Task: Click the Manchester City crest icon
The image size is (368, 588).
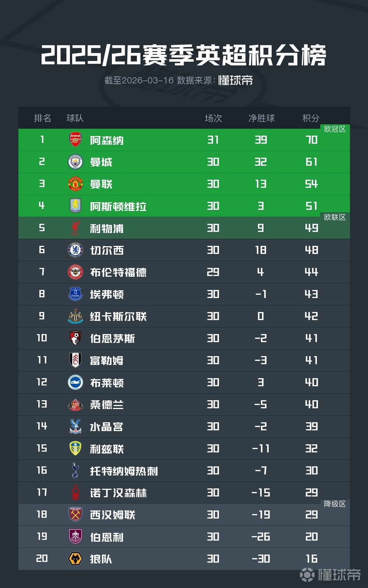Action: [75, 162]
